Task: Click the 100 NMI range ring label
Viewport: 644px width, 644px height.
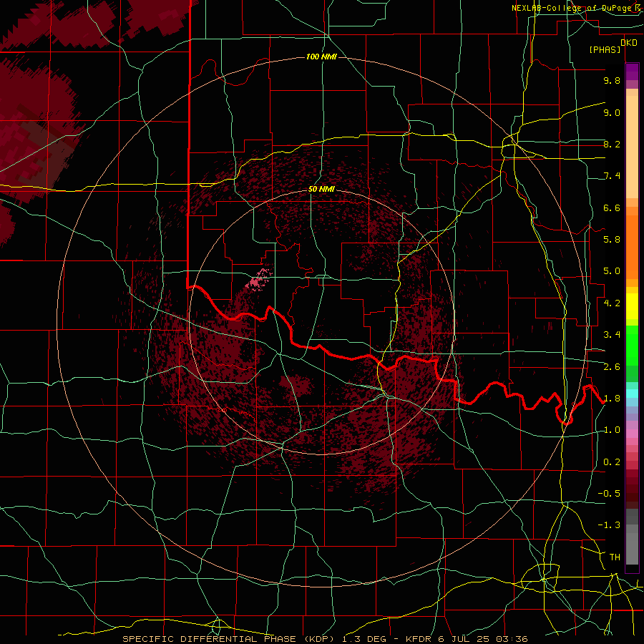Action: pyautogui.click(x=321, y=57)
